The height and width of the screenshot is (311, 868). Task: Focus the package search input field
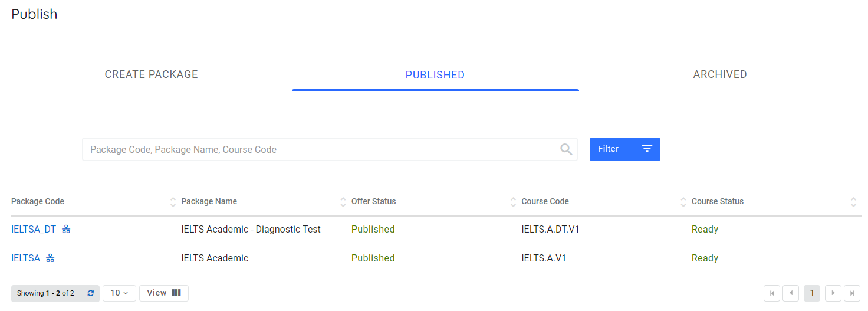(321, 149)
